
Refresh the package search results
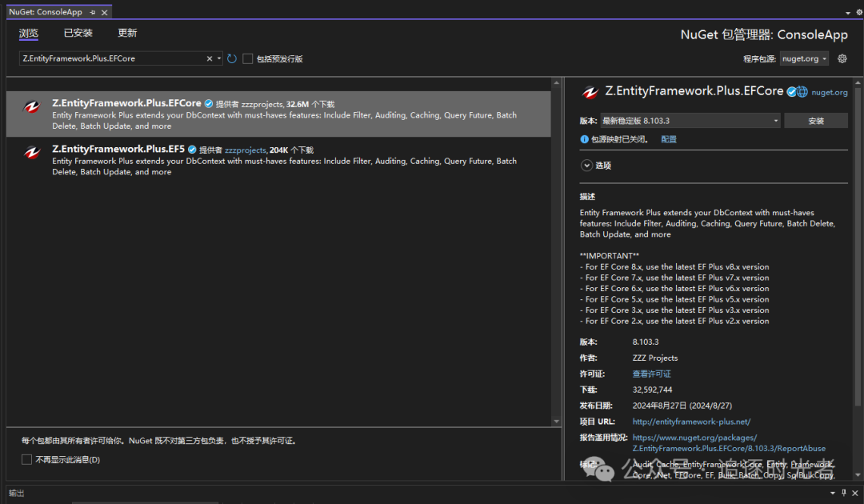pyautogui.click(x=232, y=58)
